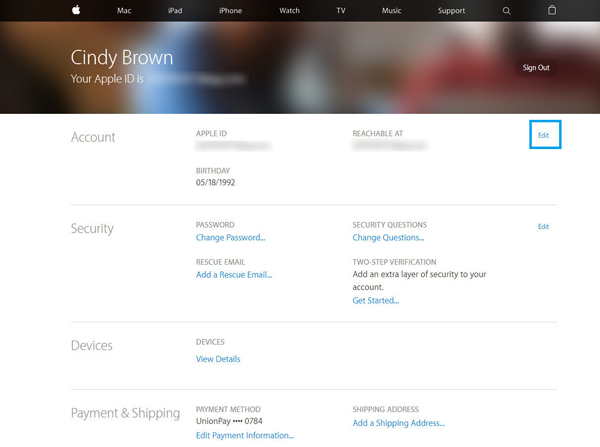This screenshot has height=447, width=600.
Task: Edit the Security section
Action: [543, 227]
